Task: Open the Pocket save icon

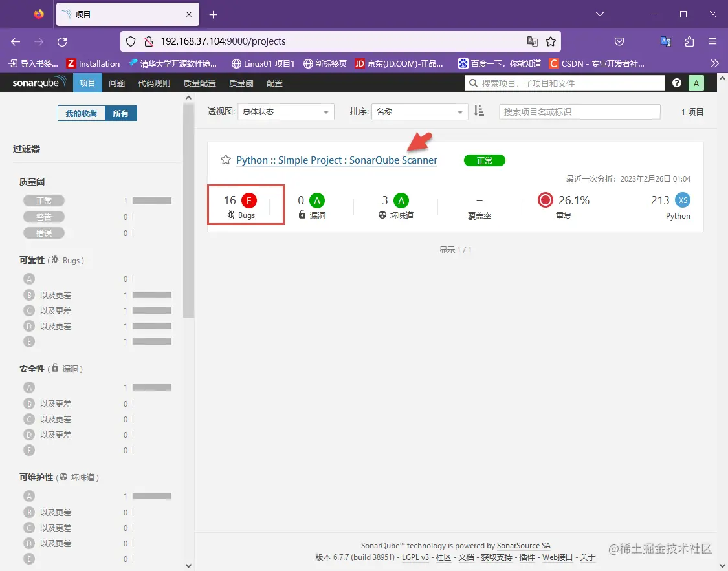Action: pyautogui.click(x=619, y=42)
